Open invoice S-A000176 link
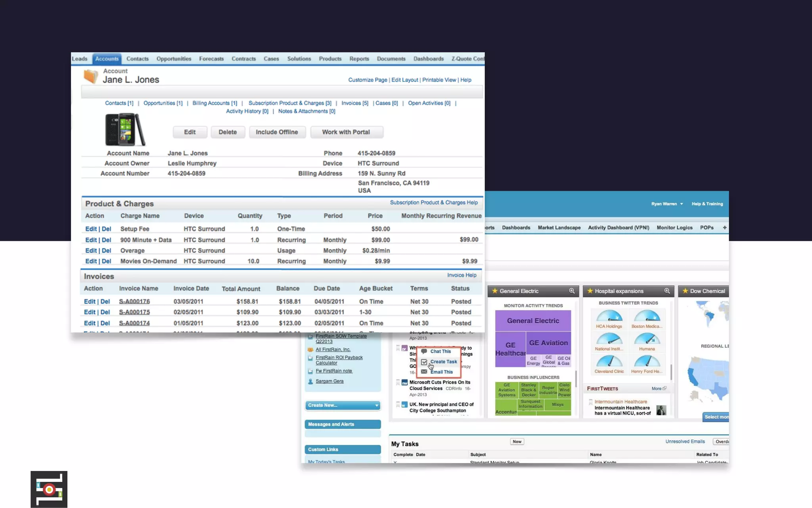The image size is (812, 508). click(x=134, y=302)
